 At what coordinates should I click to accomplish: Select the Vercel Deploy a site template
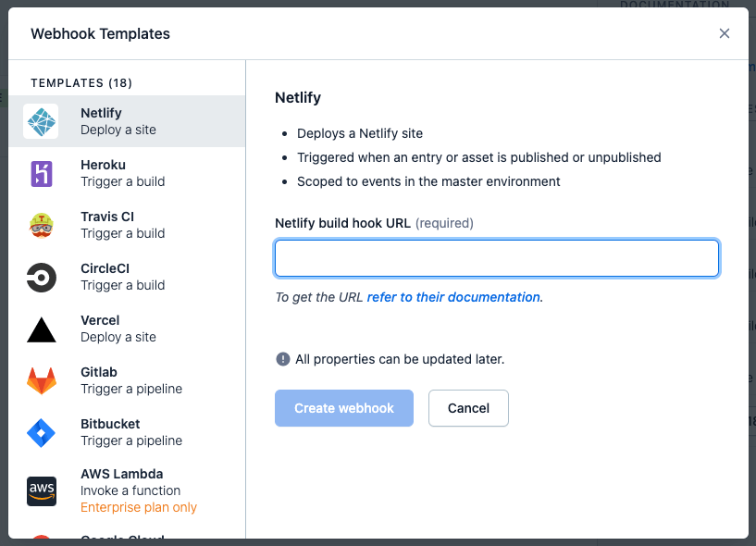[128, 329]
